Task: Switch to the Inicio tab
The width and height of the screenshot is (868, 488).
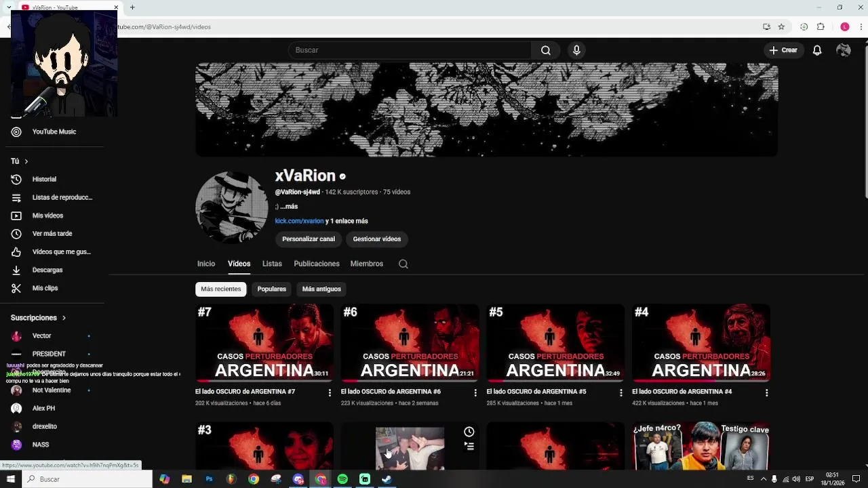Action: (206, 264)
